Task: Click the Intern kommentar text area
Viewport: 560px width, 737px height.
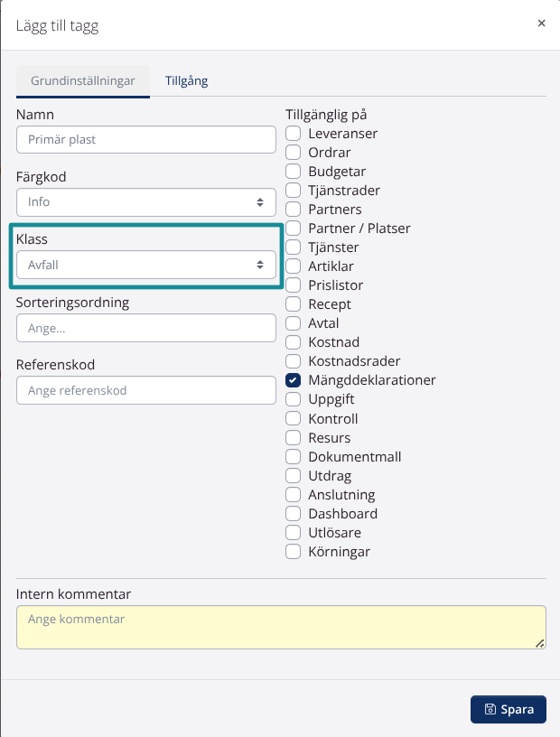Action: [280, 626]
